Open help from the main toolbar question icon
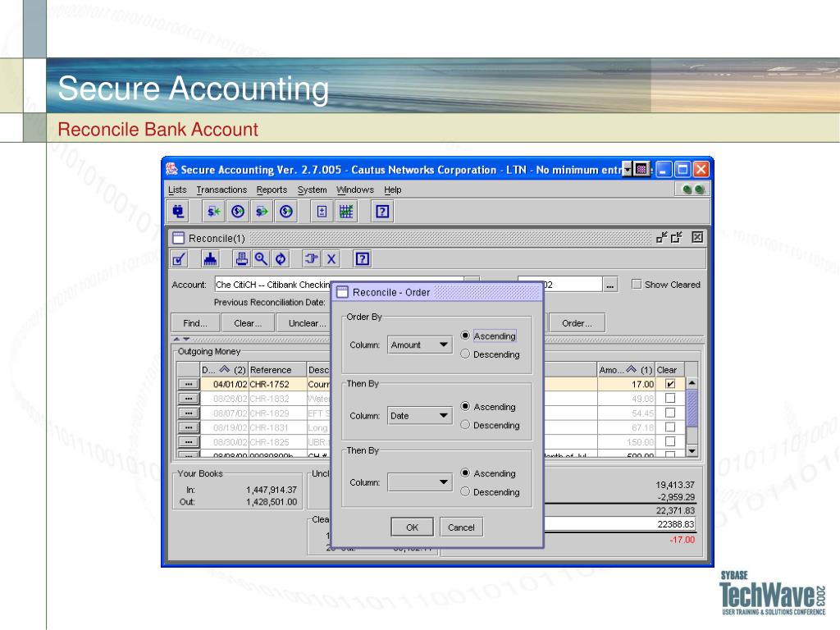The width and height of the screenshot is (840, 630). coord(382,212)
